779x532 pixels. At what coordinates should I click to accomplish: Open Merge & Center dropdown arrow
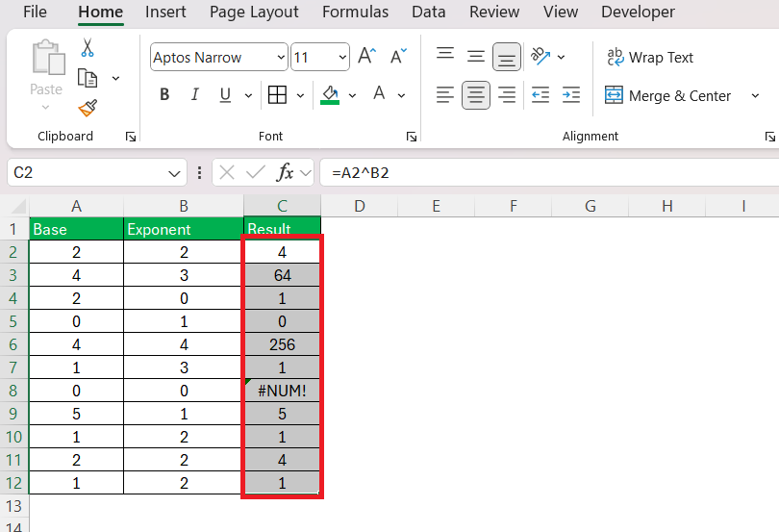tap(755, 95)
